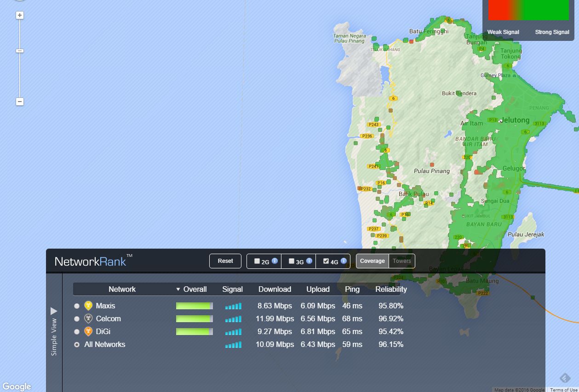The height and width of the screenshot is (392, 579).
Task: Sort by the Network column header
Action: coord(122,289)
